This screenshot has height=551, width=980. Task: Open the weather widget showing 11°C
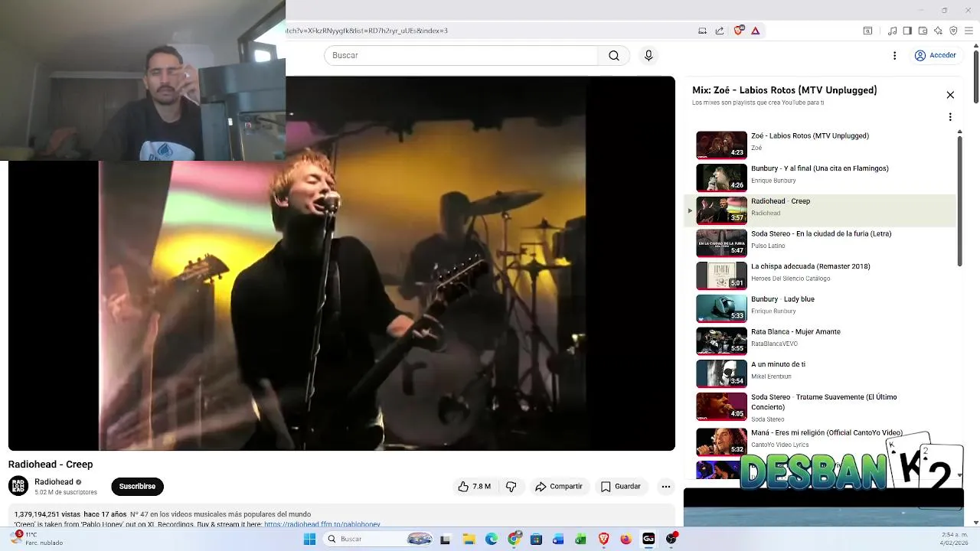coord(38,539)
